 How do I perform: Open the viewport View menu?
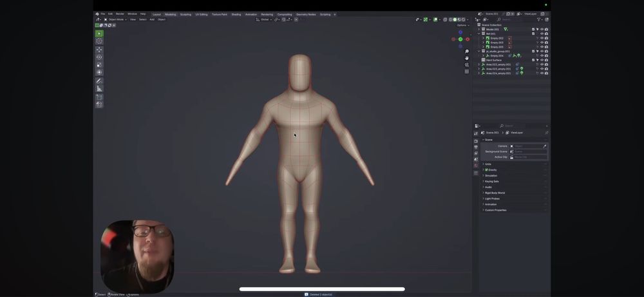[x=133, y=19]
